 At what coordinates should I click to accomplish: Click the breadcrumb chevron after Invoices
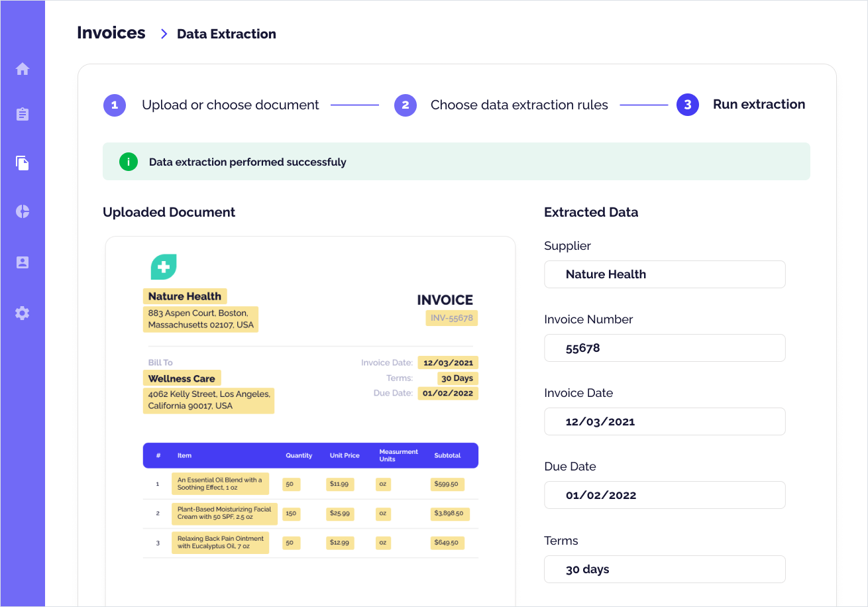[164, 34]
